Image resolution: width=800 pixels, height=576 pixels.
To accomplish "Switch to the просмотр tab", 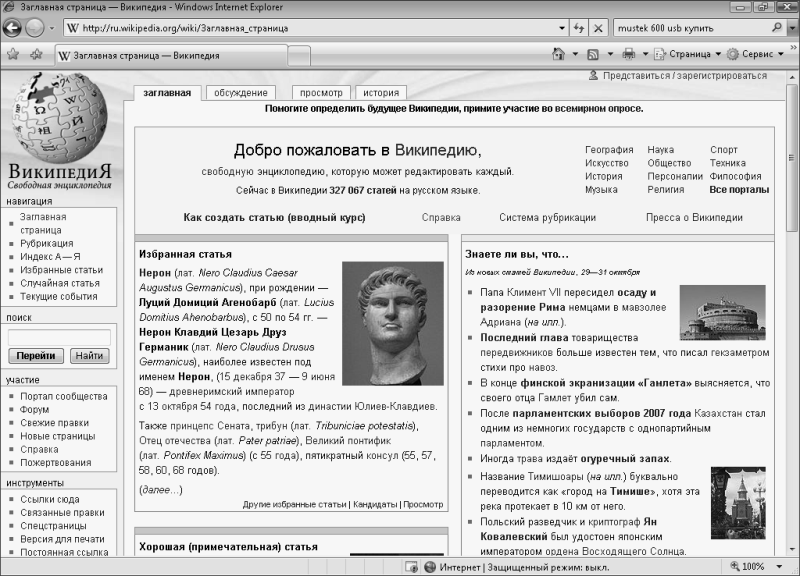I will pyautogui.click(x=321, y=93).
